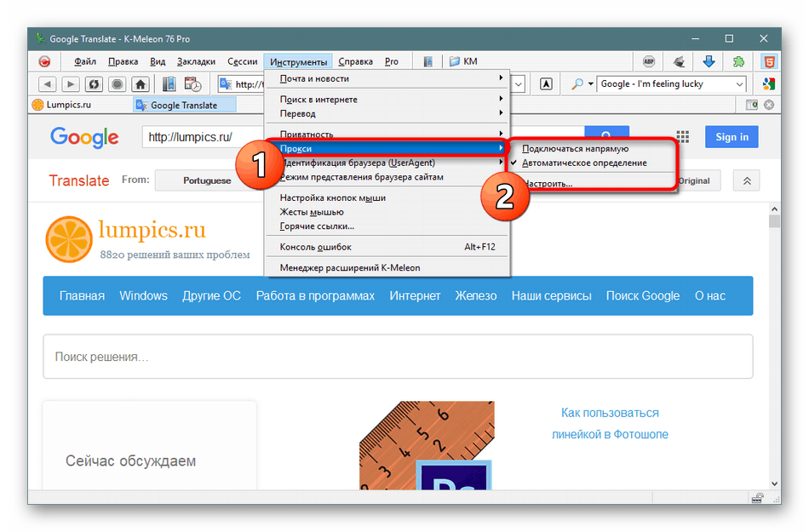809x532 pixels.
Task: Click the bookmarks icon next to KM folder
Action: coord(427,61)
